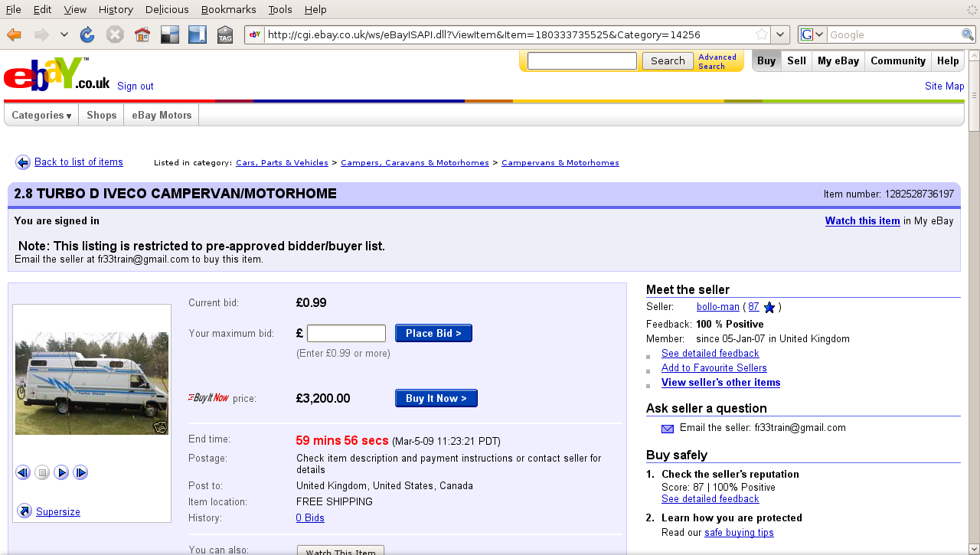This screenshot has height=555, width=980.
Task: Open the browser's home page
Action: click(142, 34)
